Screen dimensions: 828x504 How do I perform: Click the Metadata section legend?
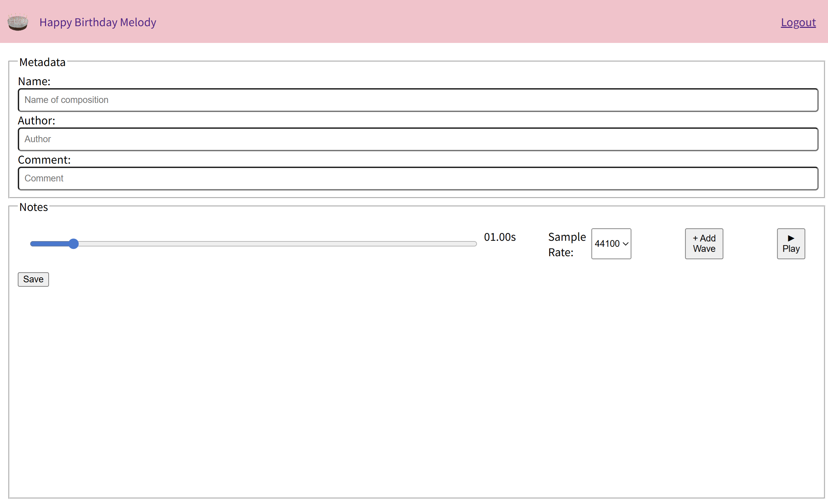pos(42,62)
